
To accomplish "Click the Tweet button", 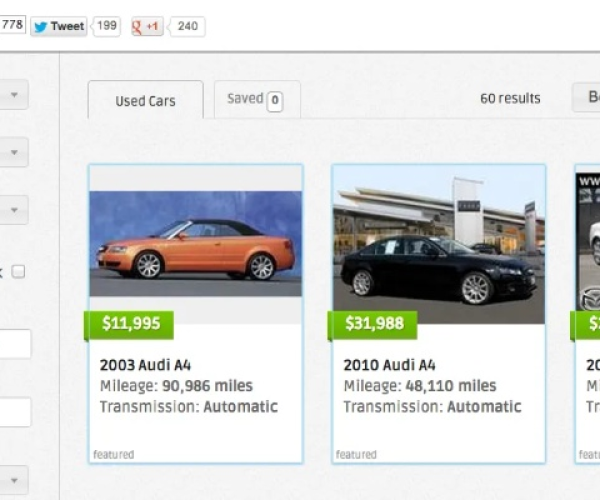I will [x=59, y=26].
